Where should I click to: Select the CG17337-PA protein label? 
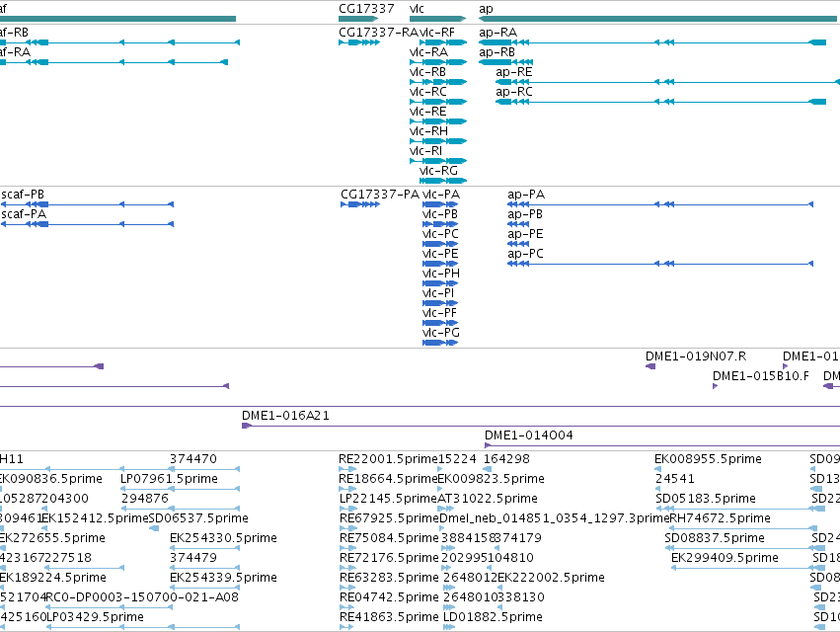pos(380,195)
